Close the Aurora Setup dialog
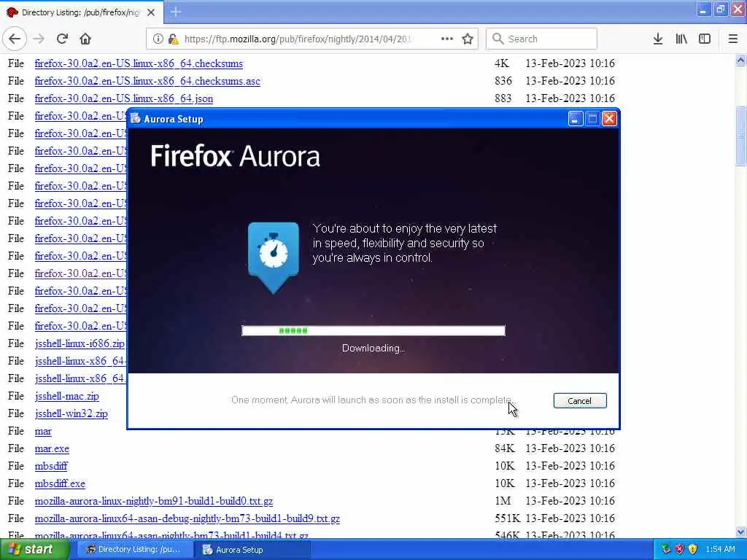This screenshot has height=560, width=747. [x=609, y=119]
